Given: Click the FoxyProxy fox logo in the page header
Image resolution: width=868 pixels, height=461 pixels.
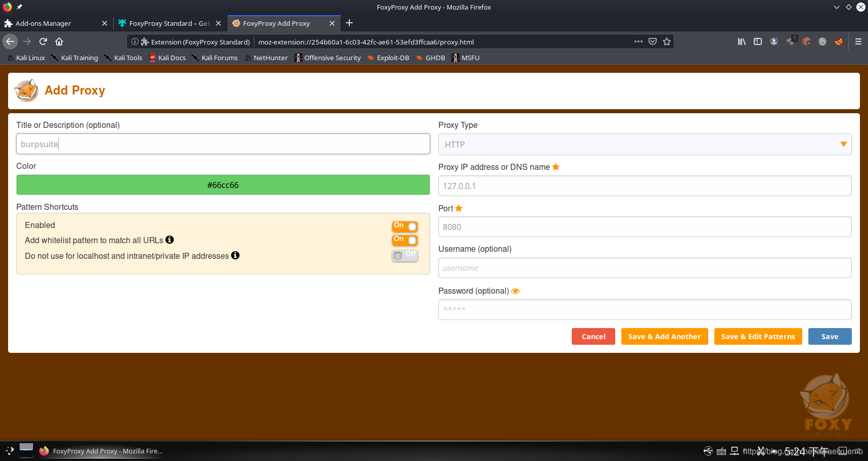Looking at the screenshot, I should tap(27, 90).
